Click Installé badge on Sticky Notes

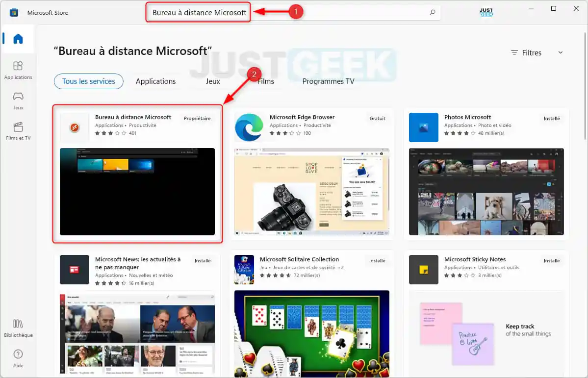pyautogui.click(x=552, y=261)
